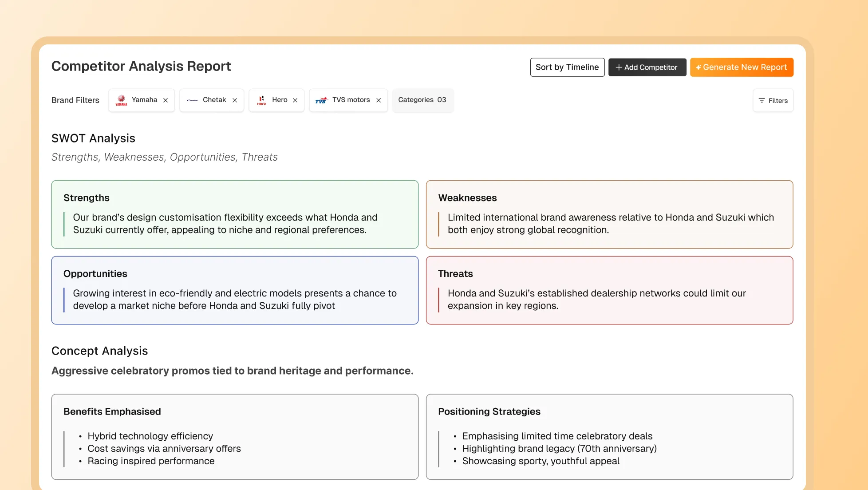Open the Categories 03 selector

point(422,100)
